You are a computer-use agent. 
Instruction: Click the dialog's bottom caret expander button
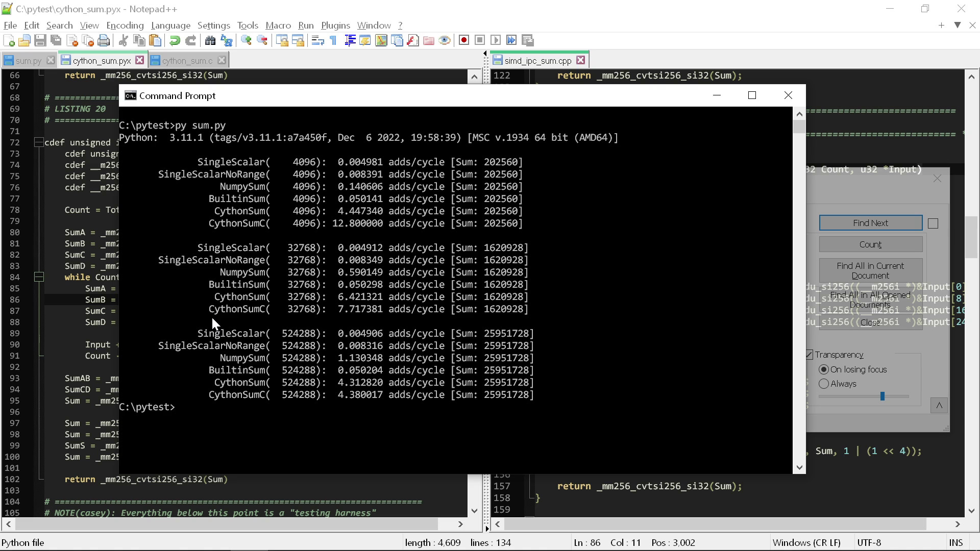pyautogui.click(x=939, y=406)
